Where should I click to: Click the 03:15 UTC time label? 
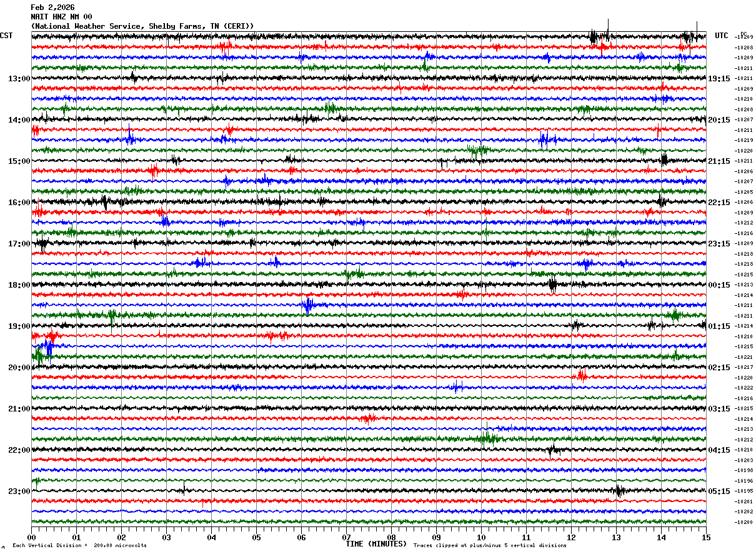coord(719,409)
